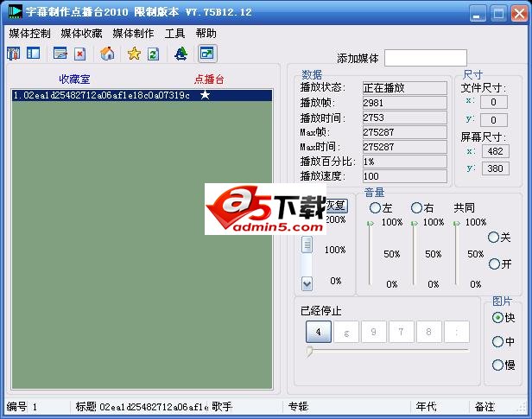Click the grayed button labeled 7
Image resolution: width=532 pixels, height=419 pixels.
[402, 332]
